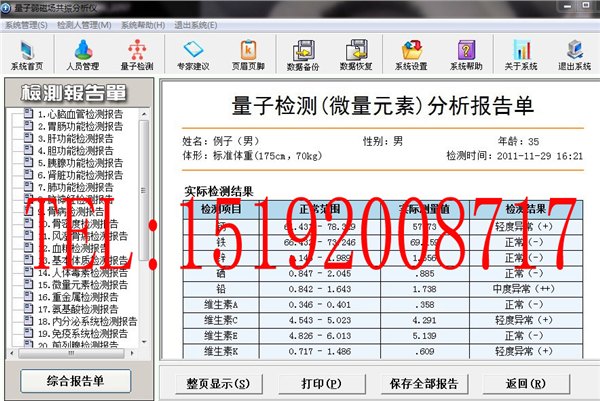
Task: Open 人员管理 personnel management icon
Action: [x=83, y=55]
